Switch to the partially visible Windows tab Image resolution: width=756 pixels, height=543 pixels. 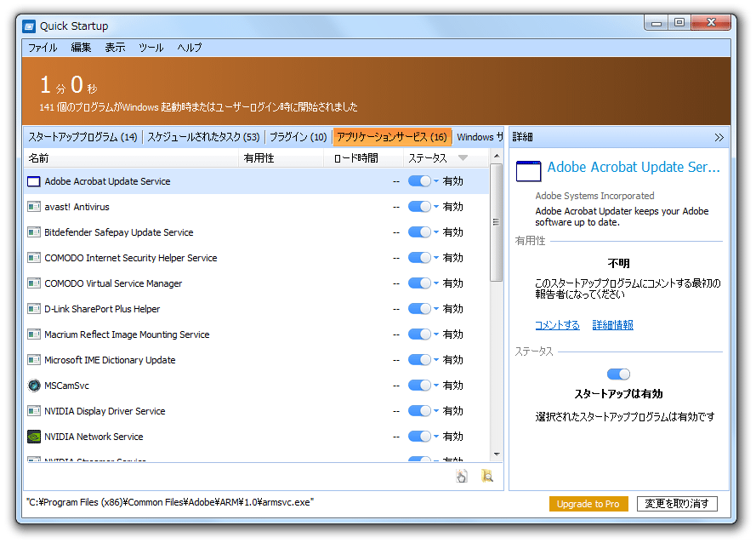[x=479, y=137]
